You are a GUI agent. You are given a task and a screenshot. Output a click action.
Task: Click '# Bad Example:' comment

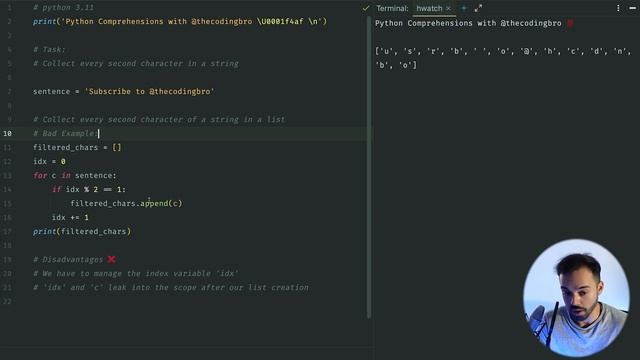[x=65, y=133]
